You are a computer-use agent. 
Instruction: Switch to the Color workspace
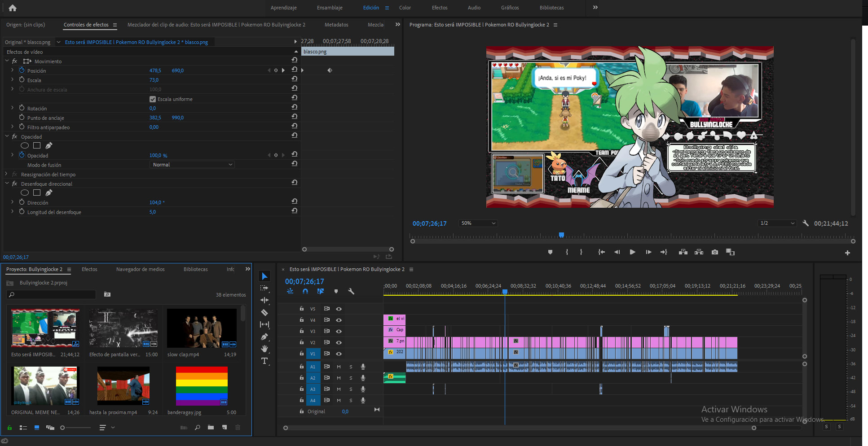pyautogui.click(x=405, y=8)
